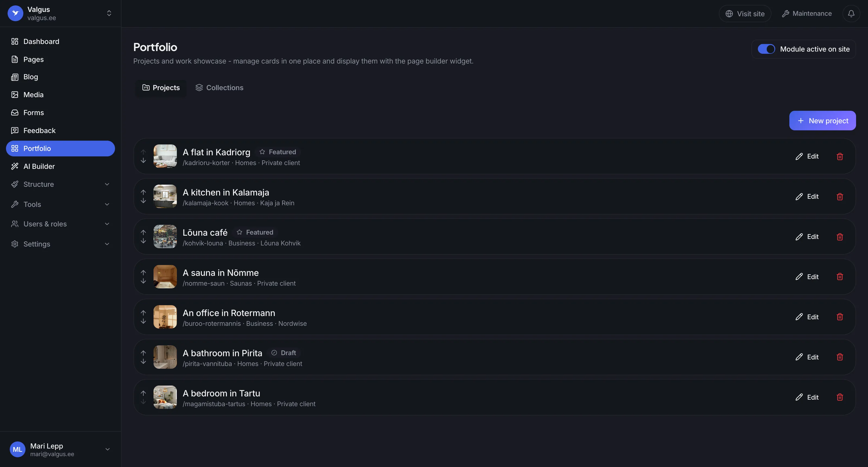Open the Mari Lepp account menu
Screen dimensions: 868x467
60,449
